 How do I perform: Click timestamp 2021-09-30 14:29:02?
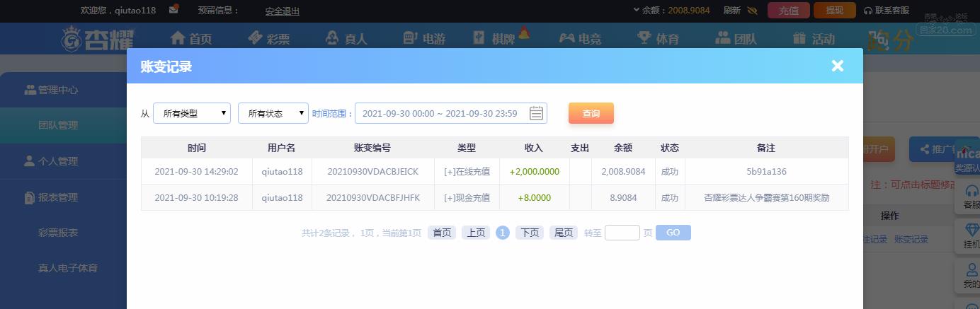pyautogui.click(x=197, y=171)
